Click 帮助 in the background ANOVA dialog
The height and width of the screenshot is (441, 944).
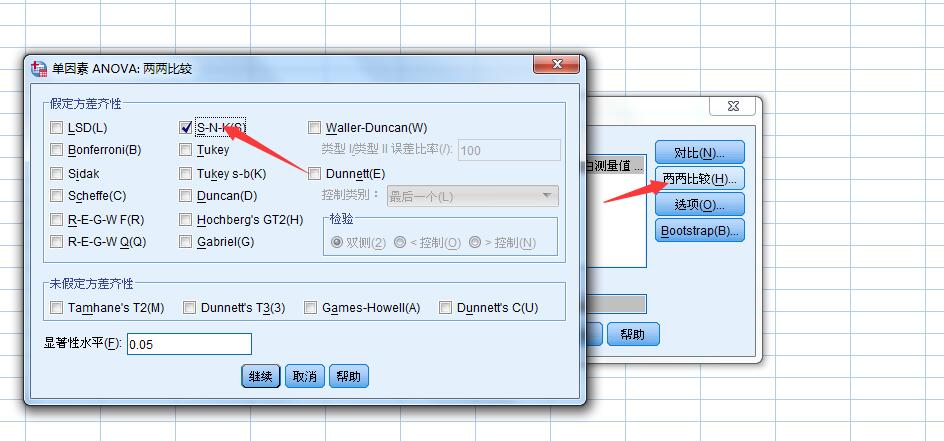633,334
